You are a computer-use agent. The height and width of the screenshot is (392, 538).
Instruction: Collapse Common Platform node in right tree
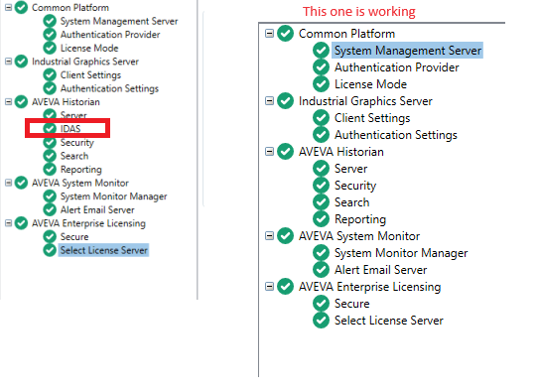click(270, 34)
